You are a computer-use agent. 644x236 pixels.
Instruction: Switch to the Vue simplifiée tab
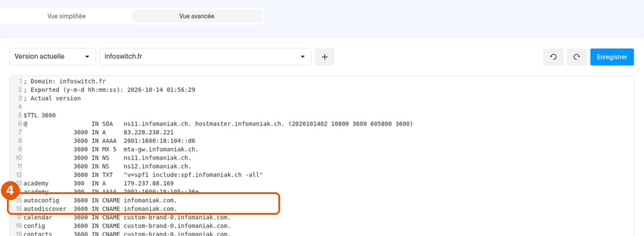tap(66, 16)
